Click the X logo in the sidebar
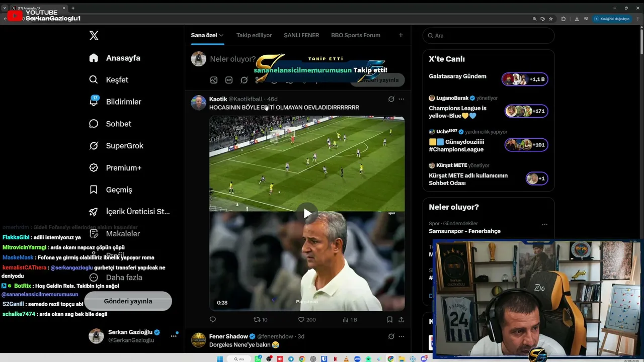Screen dimensions: 644x362 click(94, 35)
